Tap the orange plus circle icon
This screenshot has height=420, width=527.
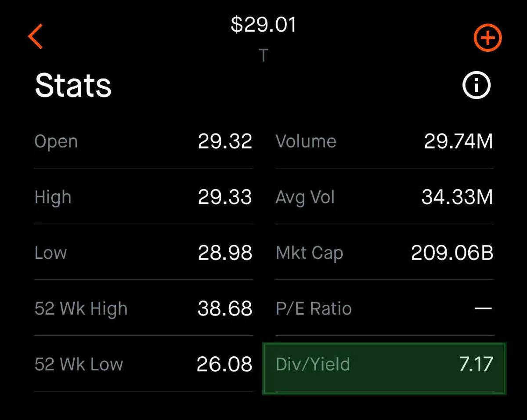487,38
